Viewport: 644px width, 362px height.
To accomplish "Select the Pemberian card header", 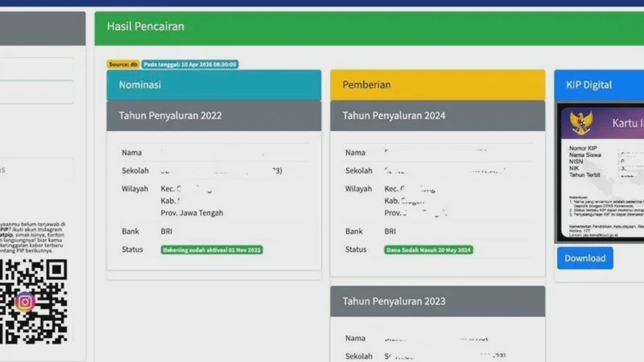I will pos(437,85).
